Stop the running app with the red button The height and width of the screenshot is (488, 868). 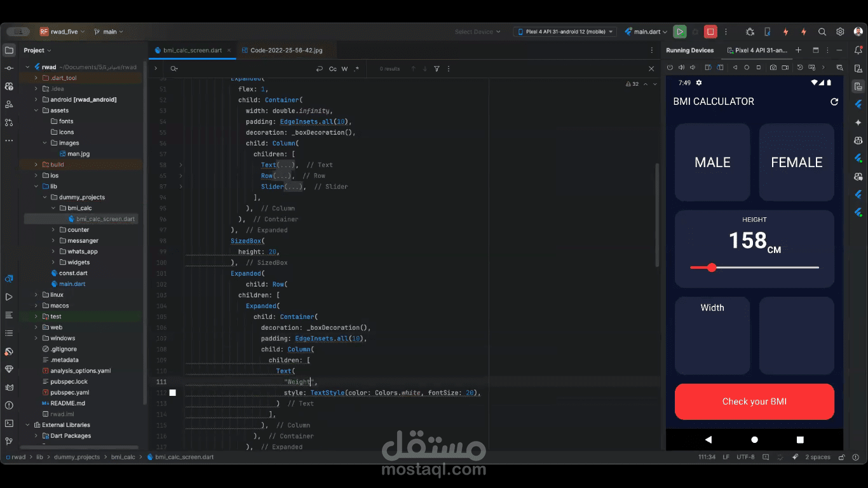point(710,32)
